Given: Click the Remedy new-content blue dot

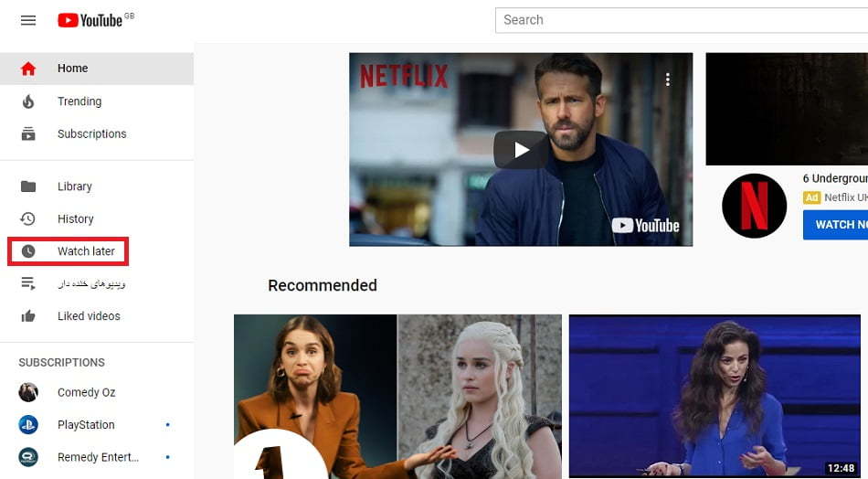Looking at the screenshot, I should coord(168,457).
